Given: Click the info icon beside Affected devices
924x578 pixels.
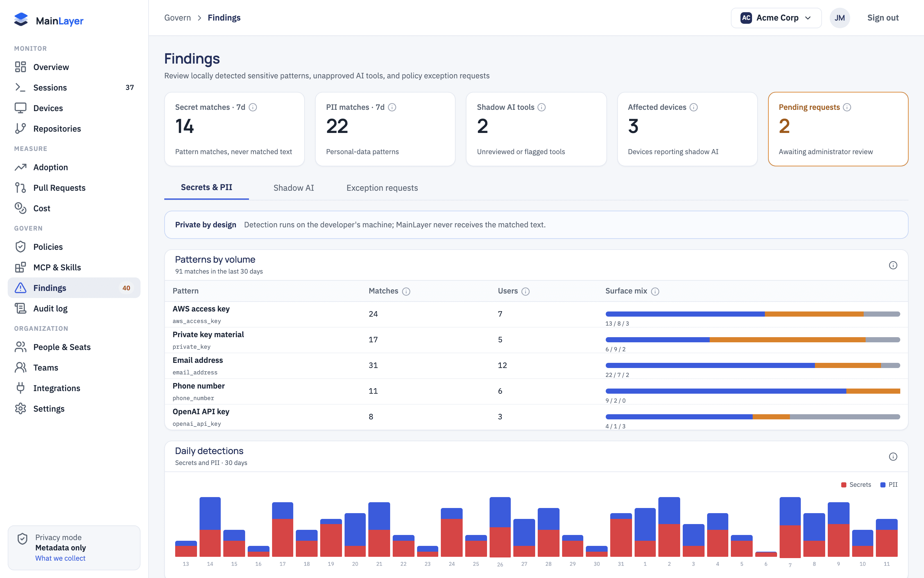Looking at the screenshot, I should pos(694,108).
